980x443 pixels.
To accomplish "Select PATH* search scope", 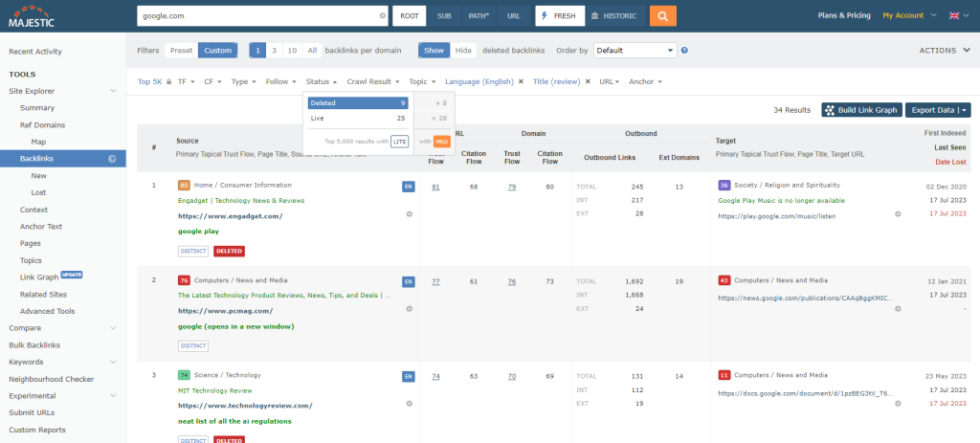I will 479,16.
